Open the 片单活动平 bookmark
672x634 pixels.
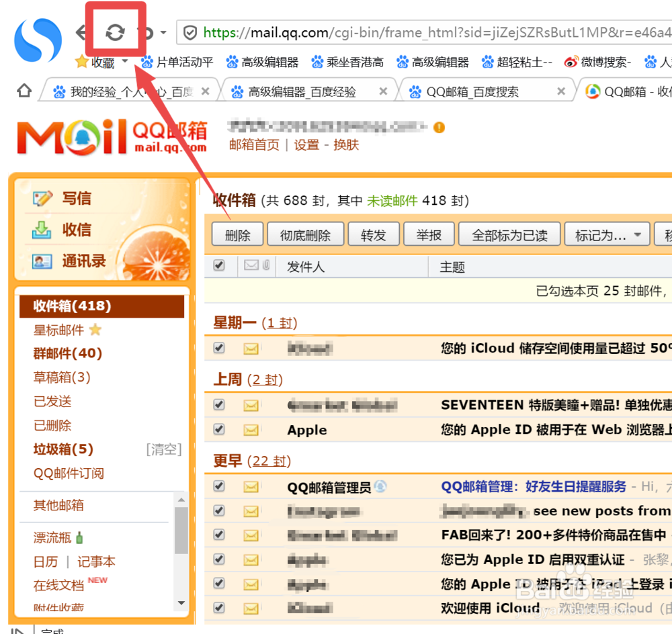[x=177, y=62]
